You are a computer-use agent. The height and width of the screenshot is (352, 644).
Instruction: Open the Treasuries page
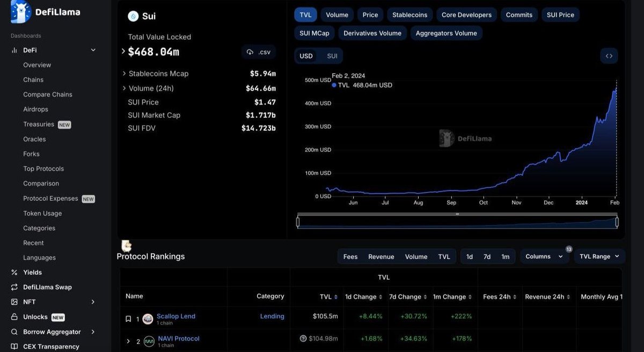(x=39, y=124)
